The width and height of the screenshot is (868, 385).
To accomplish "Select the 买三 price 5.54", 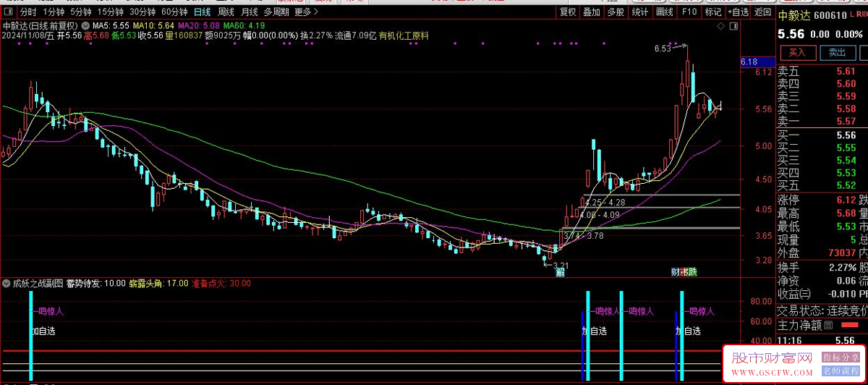I will click(x=846, y=160).
